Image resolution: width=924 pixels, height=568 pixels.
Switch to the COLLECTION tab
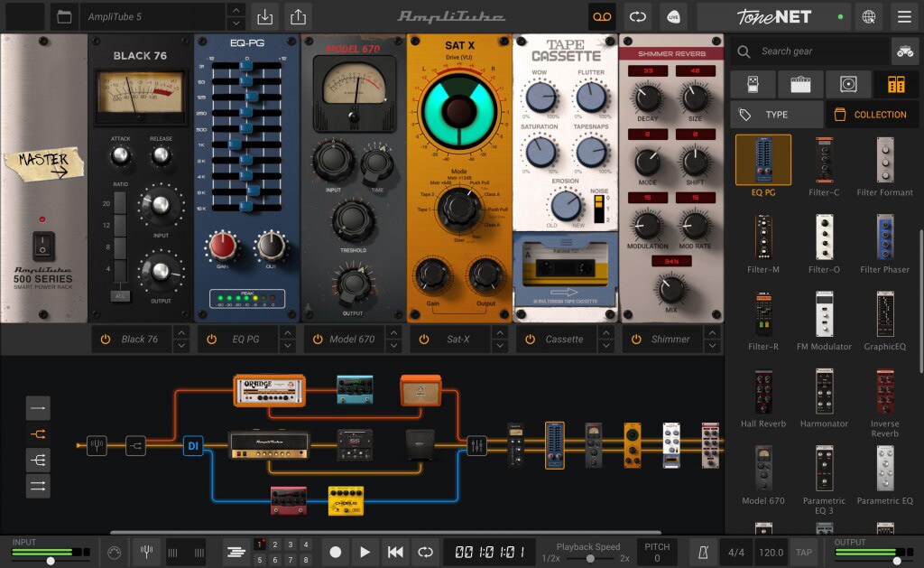[x=873, y=115]
